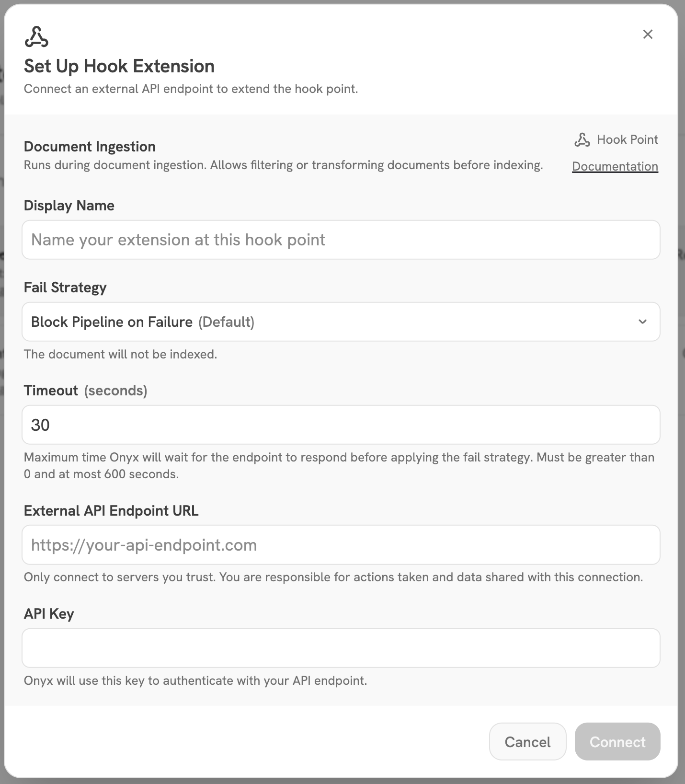685x784 pixels.
Task: Click the X to dismiss the dialog
Action: 648,34
